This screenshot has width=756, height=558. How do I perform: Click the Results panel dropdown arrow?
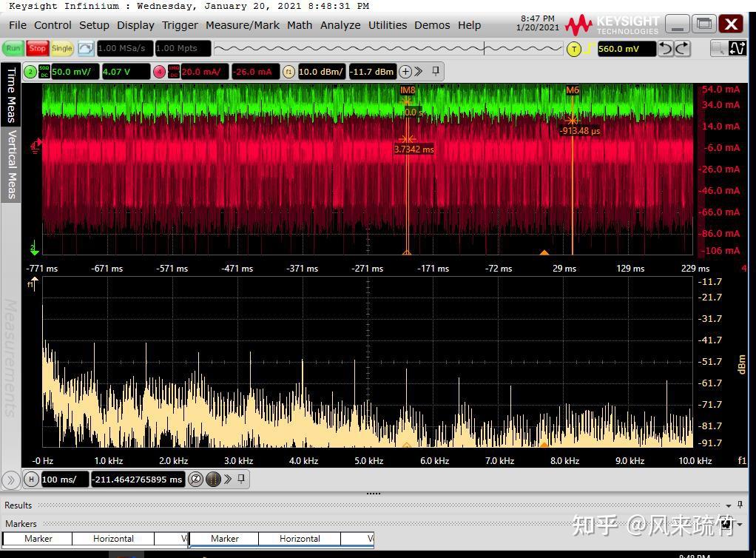[x=728, y=505]
